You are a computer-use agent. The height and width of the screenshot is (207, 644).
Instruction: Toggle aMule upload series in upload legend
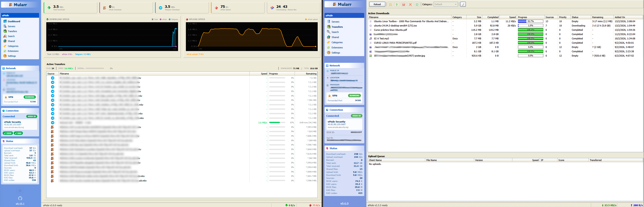(x=311, y=19)
